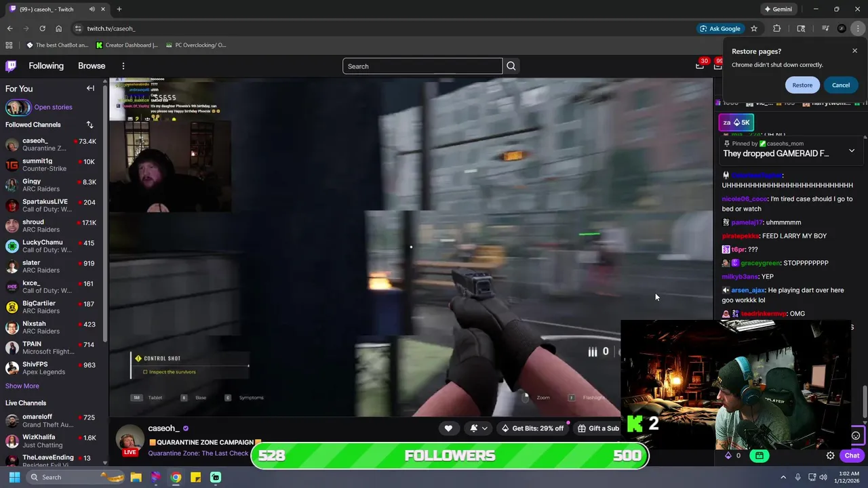Open Chrome from taskbar
The width and height of the screenshot is (868, 488).
tap(176, 477)
